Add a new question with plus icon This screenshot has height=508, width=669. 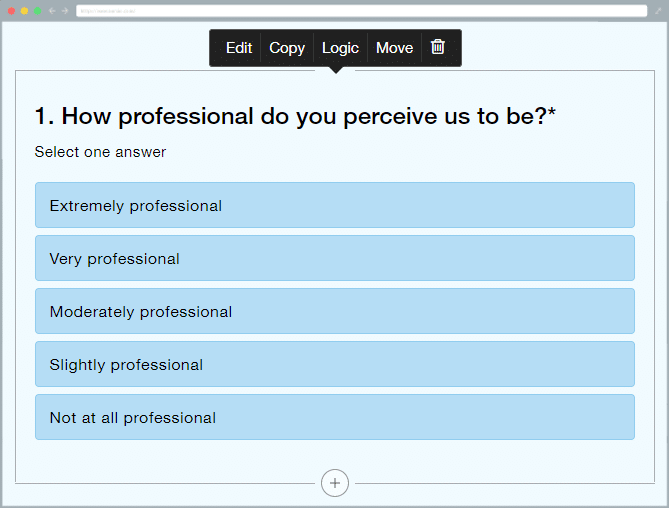335,483
